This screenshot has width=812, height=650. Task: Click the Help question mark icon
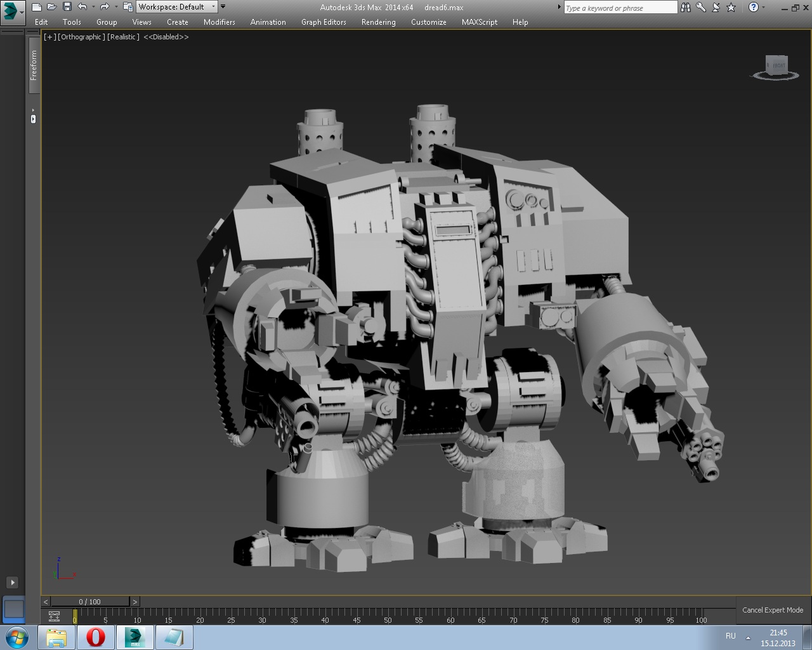[x=753, y=8]
